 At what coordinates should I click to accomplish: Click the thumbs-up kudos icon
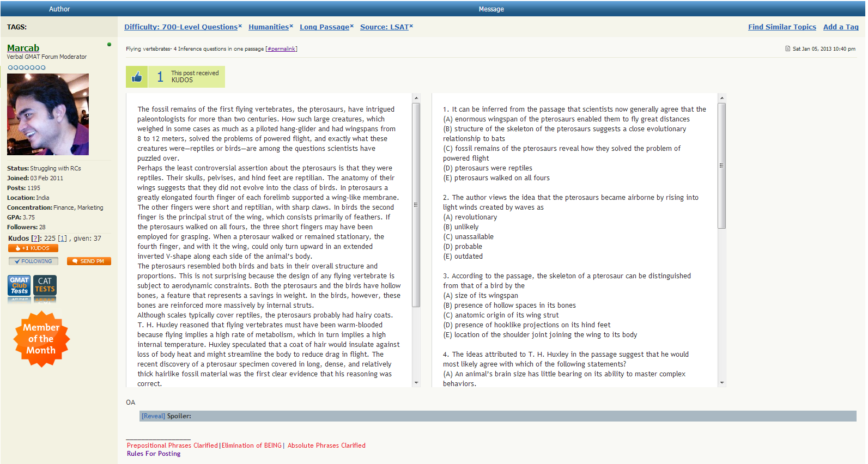(x=137, y=77)
